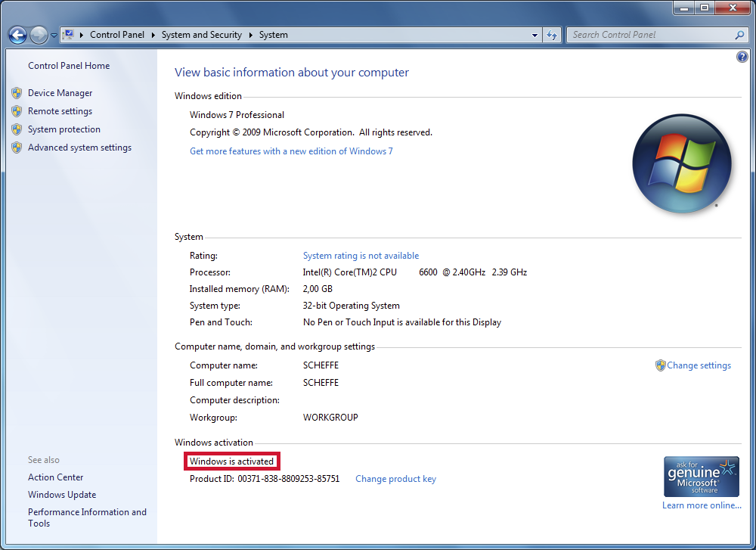Click the WORKGROUP value
This screenshot has height=550, width=756.
[330, 418]
